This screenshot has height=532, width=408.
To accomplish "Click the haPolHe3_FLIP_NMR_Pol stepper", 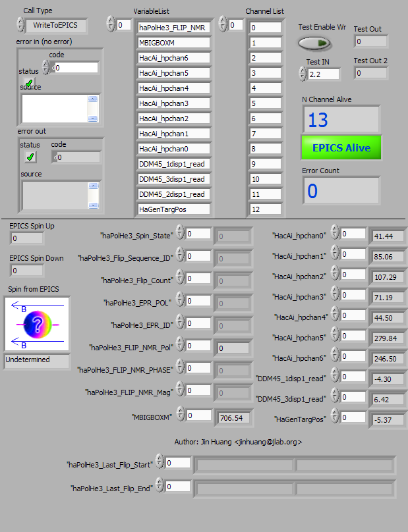I will [181, 345].
